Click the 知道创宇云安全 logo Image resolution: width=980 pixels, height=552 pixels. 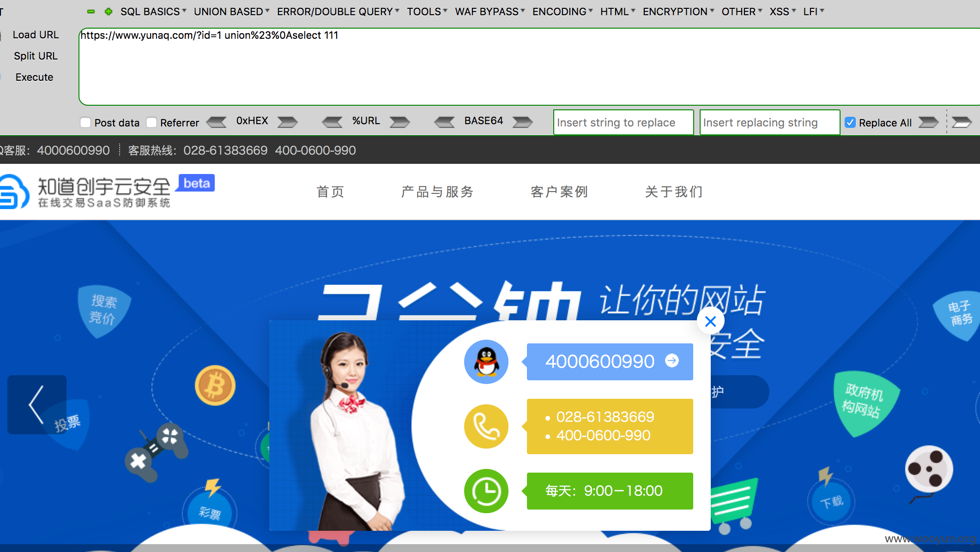85,192
